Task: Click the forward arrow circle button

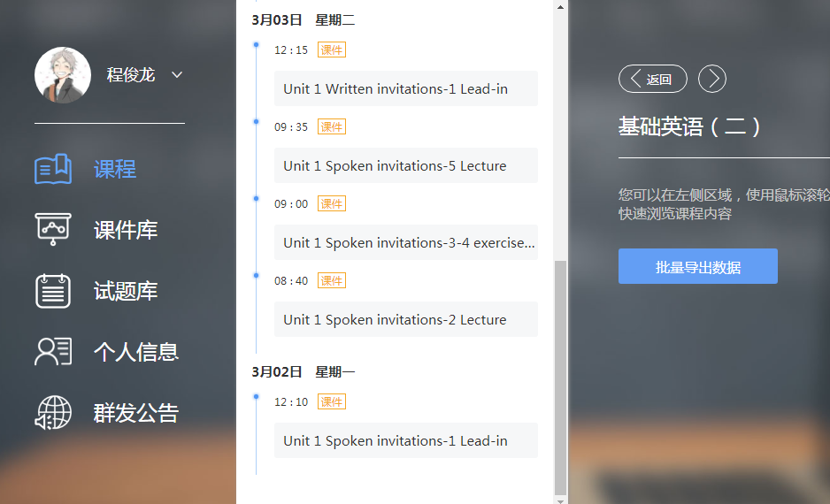Action: click(712, 79)
